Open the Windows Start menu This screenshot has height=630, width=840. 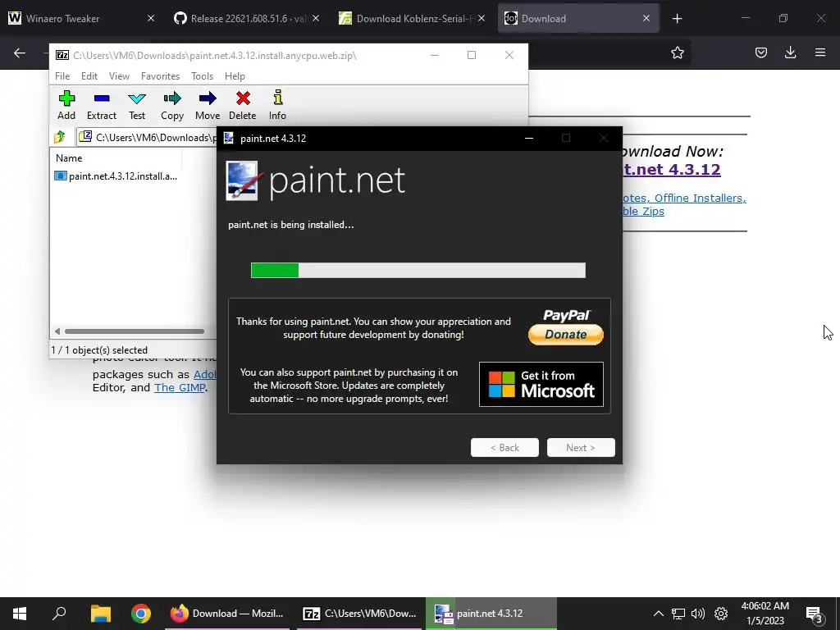[x=20, y=614]
